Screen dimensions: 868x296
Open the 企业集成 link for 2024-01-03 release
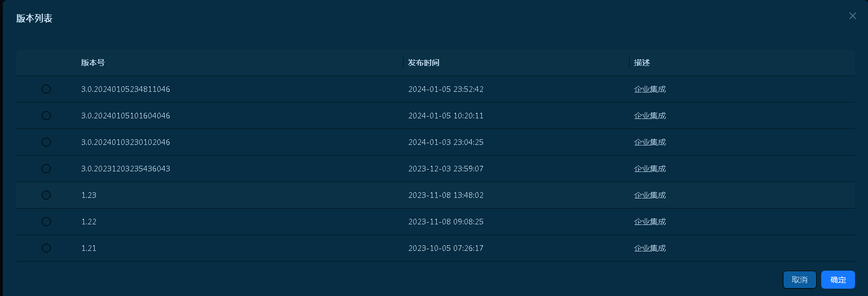point(650,142)
